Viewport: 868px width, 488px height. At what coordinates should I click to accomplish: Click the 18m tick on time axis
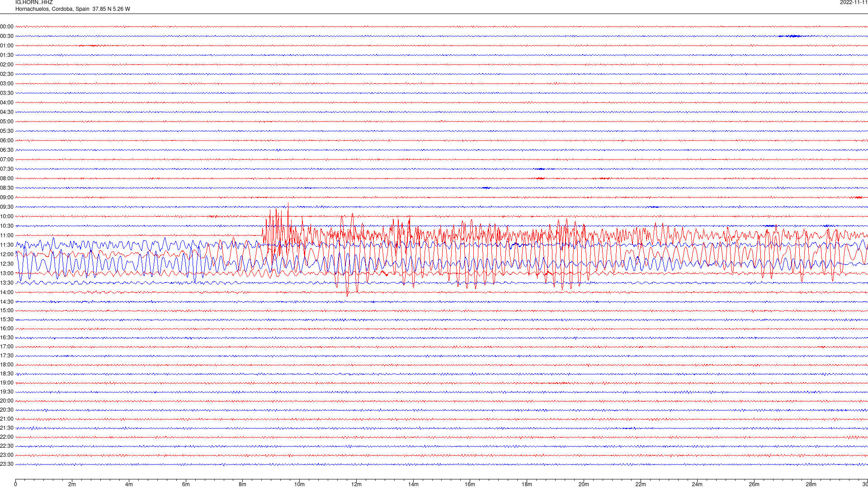coord(527,484)
